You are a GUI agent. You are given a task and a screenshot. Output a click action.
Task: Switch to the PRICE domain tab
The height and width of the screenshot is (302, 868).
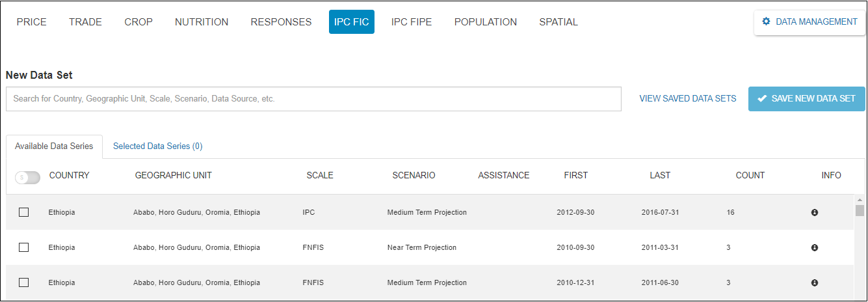pos(31,22)
